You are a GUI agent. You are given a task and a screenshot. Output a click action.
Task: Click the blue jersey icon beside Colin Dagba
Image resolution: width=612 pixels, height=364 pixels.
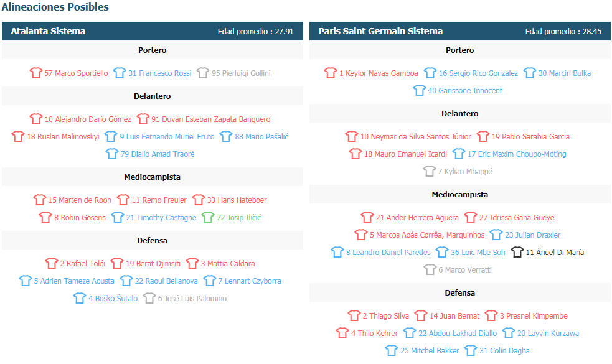pos(471,350)
